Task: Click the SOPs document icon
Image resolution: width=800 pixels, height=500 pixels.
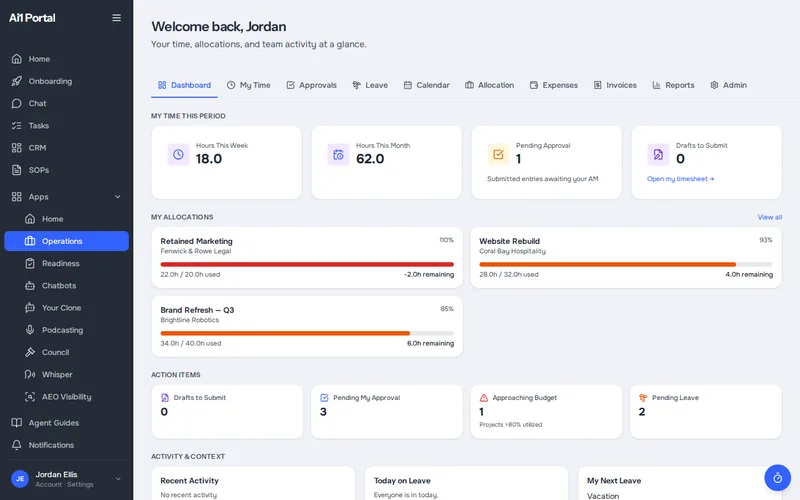Action: coord(17,170)
